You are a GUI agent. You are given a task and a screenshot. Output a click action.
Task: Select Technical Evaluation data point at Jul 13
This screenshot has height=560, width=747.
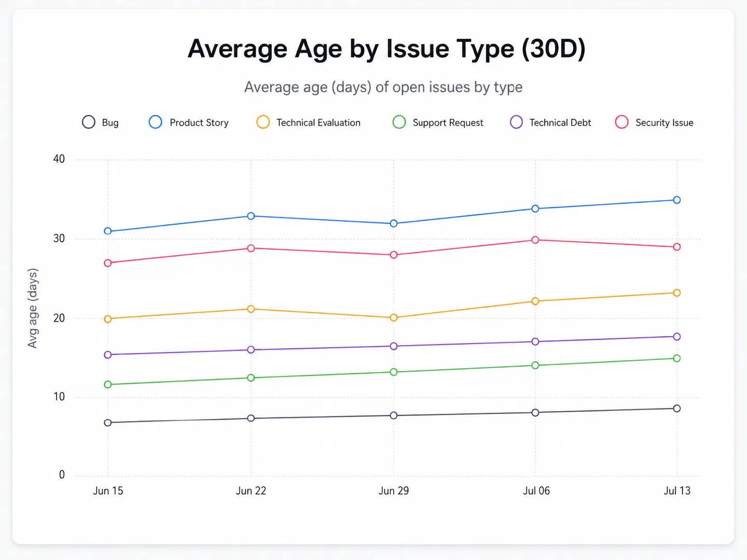[677, 292]
